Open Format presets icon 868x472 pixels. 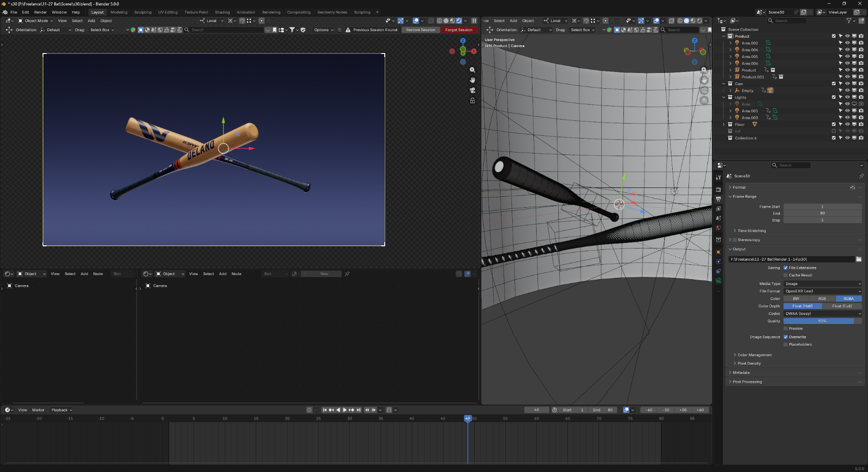[x=853, y=187]
